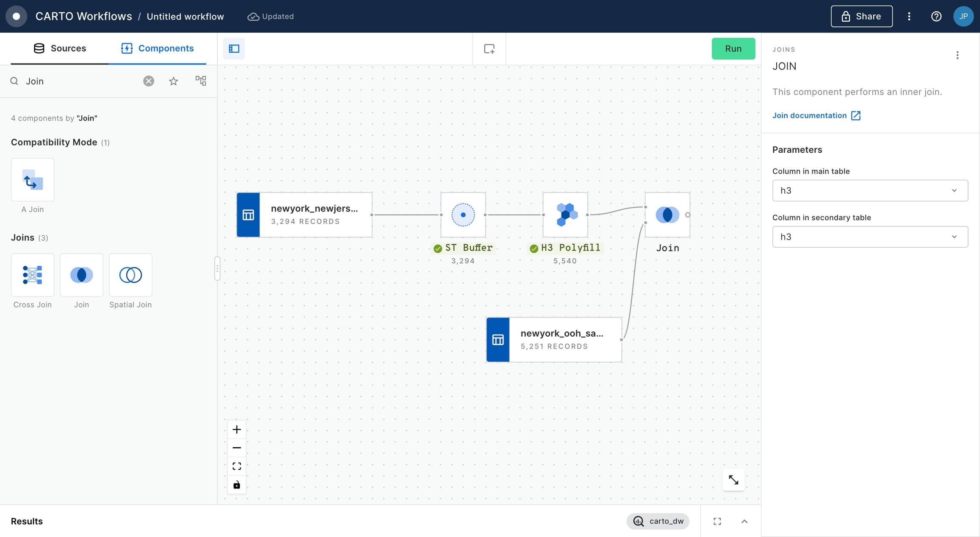
Task: Open Column in secondary table dropdown
Action: (x=870, y=237)
